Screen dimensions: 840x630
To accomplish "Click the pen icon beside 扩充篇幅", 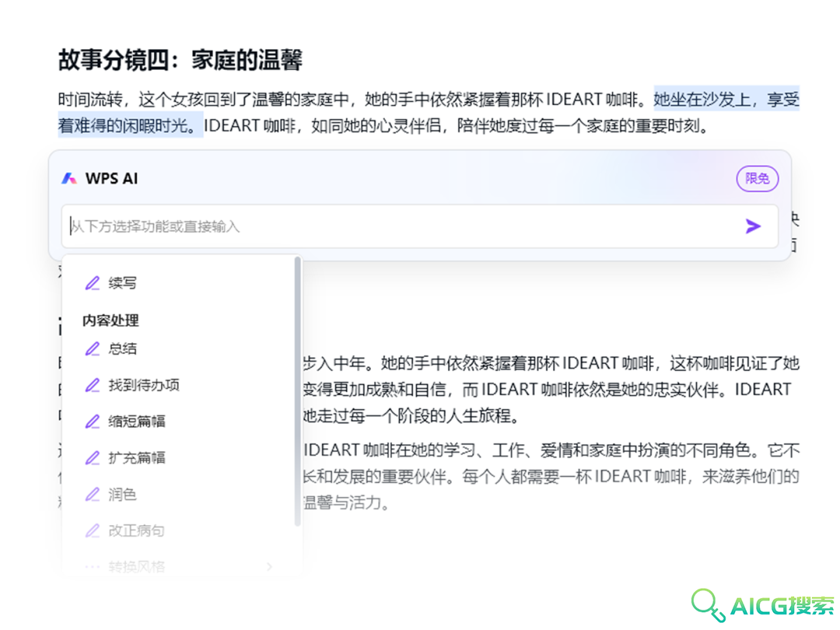I will click(x=92, y=458).
